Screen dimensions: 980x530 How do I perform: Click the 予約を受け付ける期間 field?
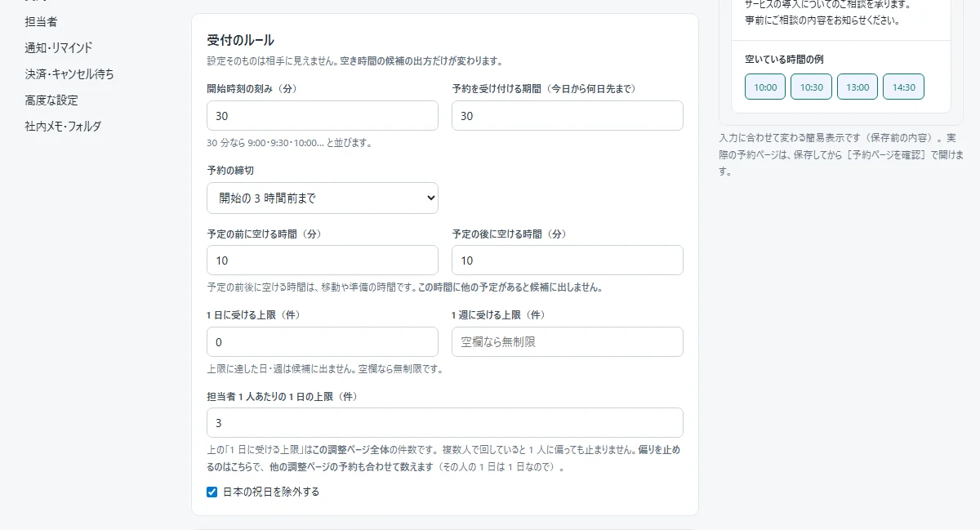click(x=568, y=116)
